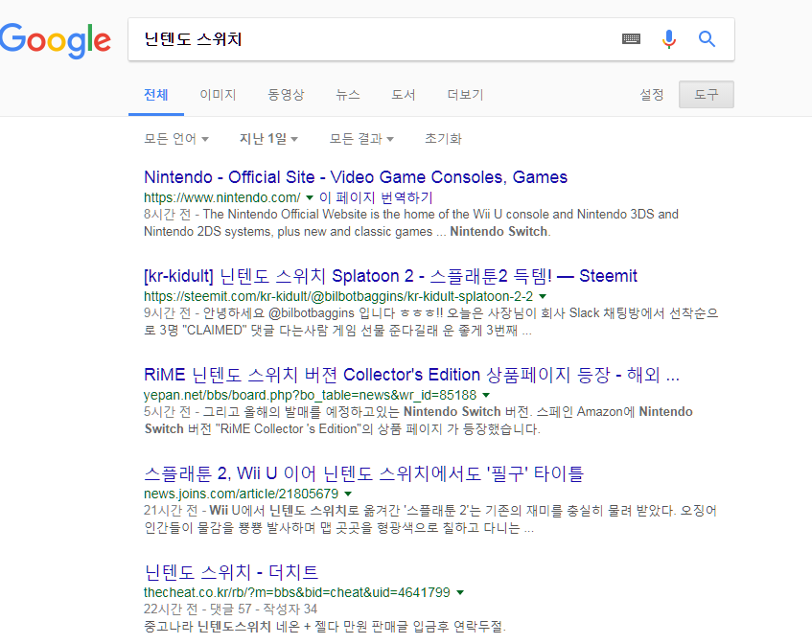Viewport: 812px width, 644px height.
Task: Click the https://www.nintendo.com/ URL text
Action: pyautogui.click(x=222, y=197)
